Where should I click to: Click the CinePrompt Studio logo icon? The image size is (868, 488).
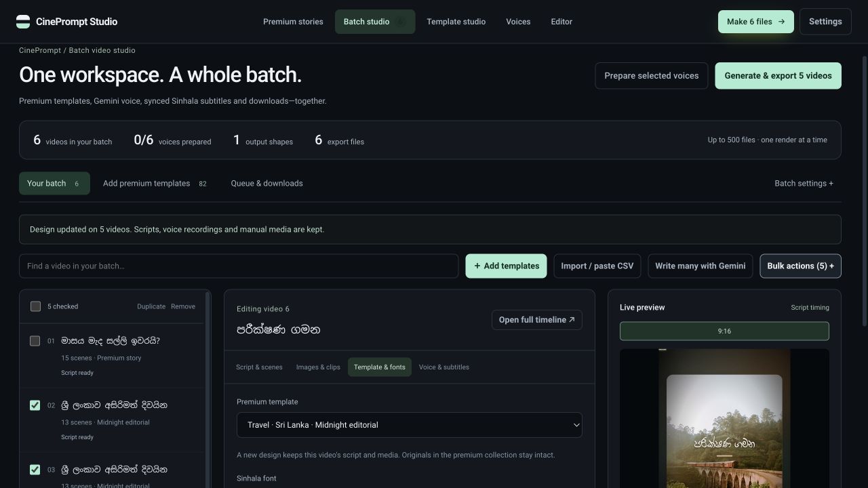(23, 22)
